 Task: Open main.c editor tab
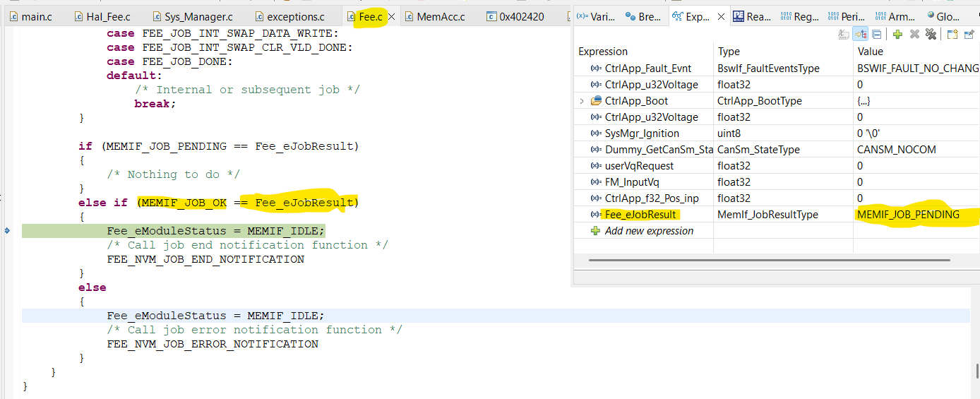point(31,16)
